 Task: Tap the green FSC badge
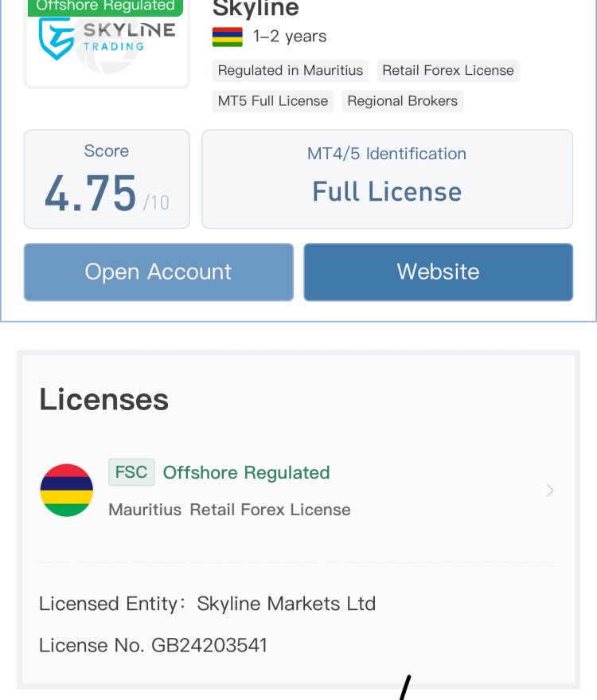[131, 472]
